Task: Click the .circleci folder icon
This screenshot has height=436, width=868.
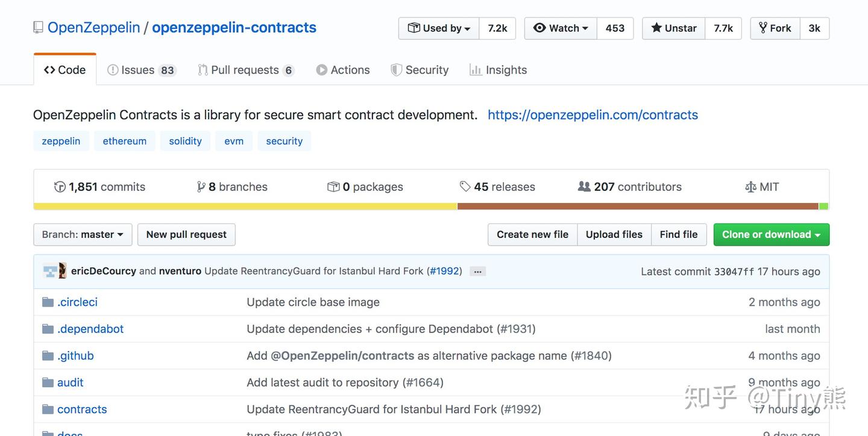Action: pyautogui.click(x=48, y=302)
